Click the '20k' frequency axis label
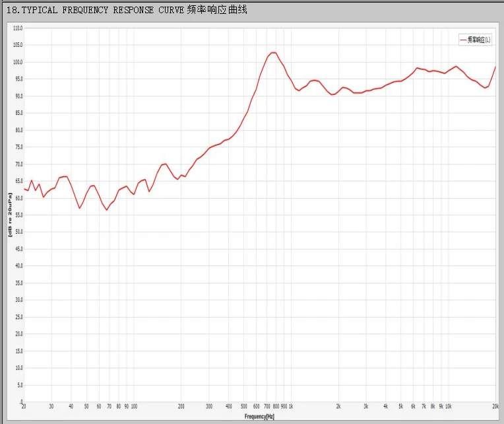Image resolution: width=504 pixels, height=424 pixels. point(495,407)
